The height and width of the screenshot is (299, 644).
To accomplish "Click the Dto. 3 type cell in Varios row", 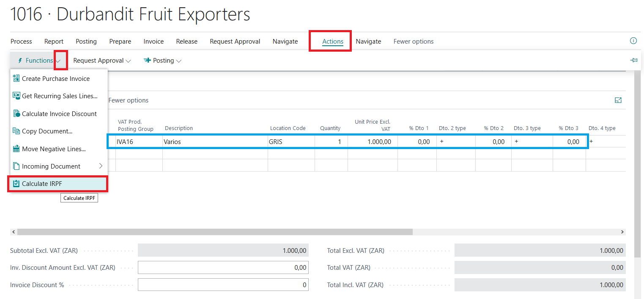I will point(532,142).
